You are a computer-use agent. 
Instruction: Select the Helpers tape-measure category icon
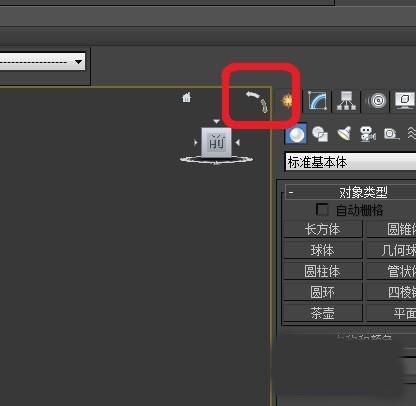(391, 134)
